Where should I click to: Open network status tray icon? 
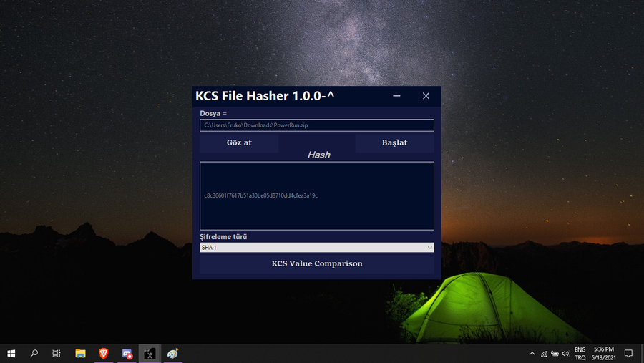click(x=544, y=354)
